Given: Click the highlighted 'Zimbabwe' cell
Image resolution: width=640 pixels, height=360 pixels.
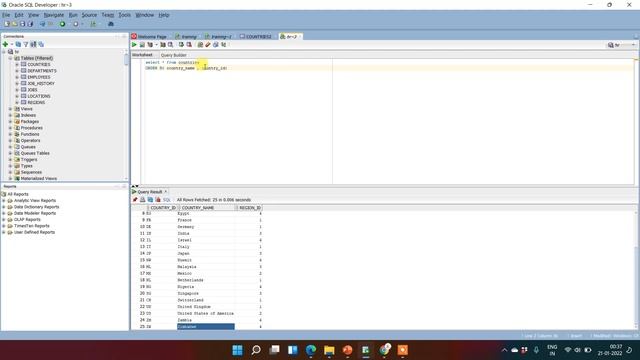Looking at the screenshot, I should (x=206, y=327).
